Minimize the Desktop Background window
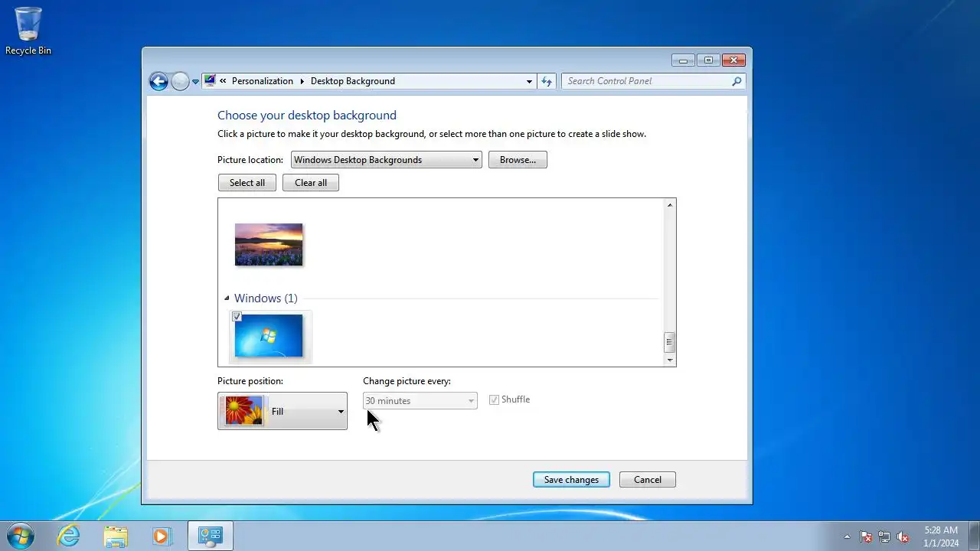This screenshot has height=551, width=980. pos(683,60)
